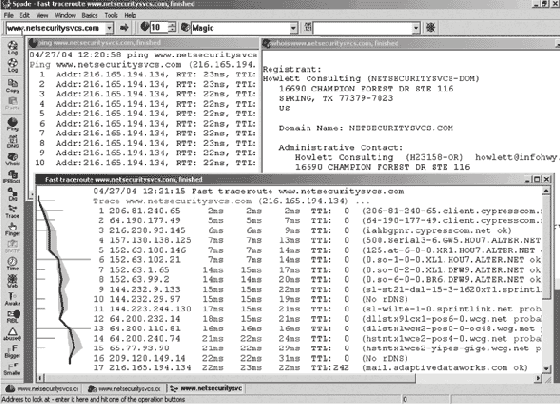Click the spinner arrows of the ping count

pyautogui.click(x=172, y=28)
